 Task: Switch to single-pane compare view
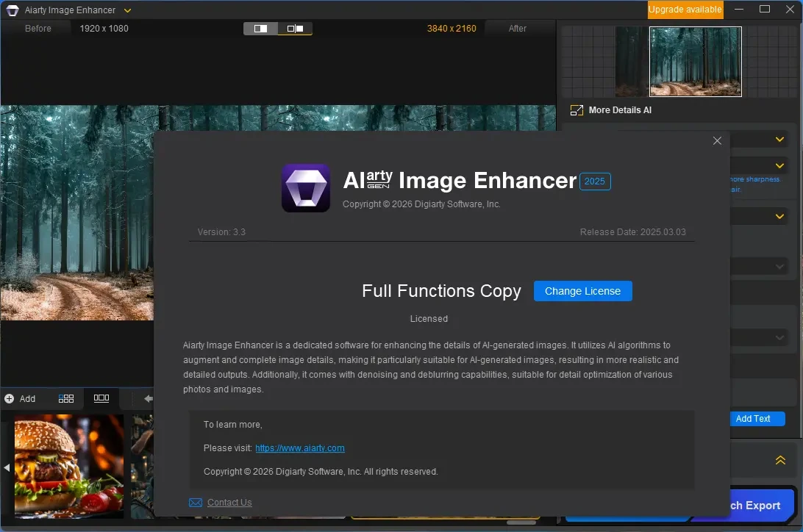(260, 29)
